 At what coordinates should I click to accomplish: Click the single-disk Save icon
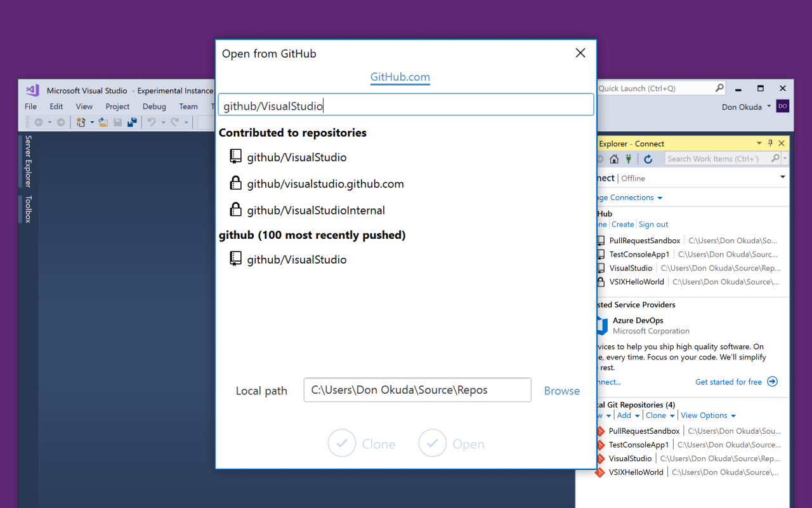tap(117, 123)
